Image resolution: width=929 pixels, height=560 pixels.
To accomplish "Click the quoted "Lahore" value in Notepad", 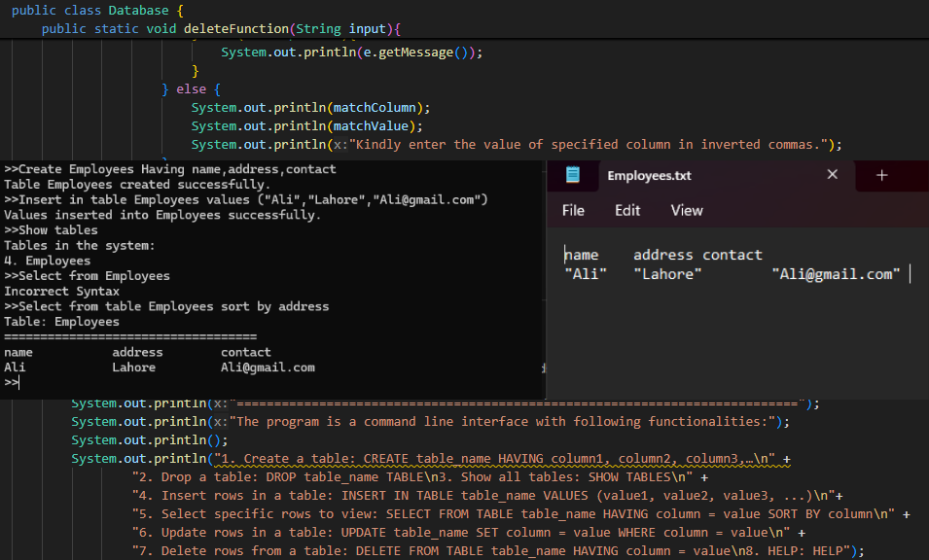I will point(667,274).
